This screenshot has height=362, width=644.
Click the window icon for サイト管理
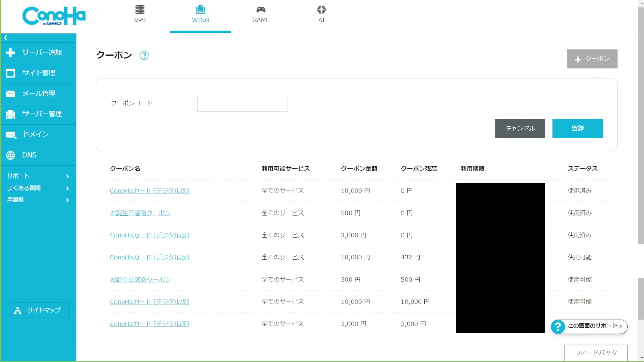click(11, 73)
